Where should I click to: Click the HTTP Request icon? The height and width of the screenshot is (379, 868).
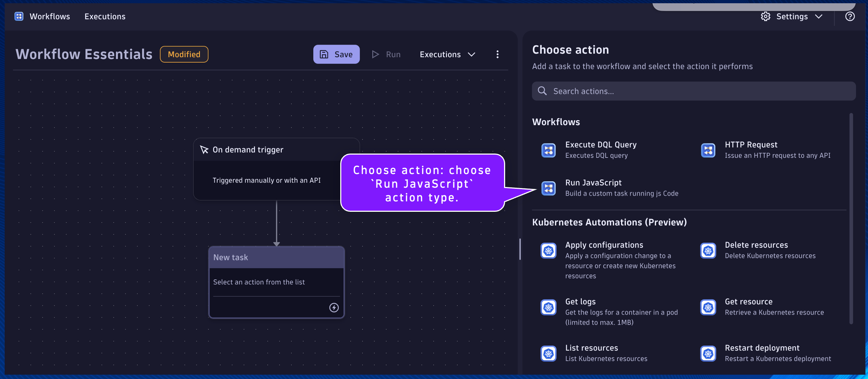point(708,150)
